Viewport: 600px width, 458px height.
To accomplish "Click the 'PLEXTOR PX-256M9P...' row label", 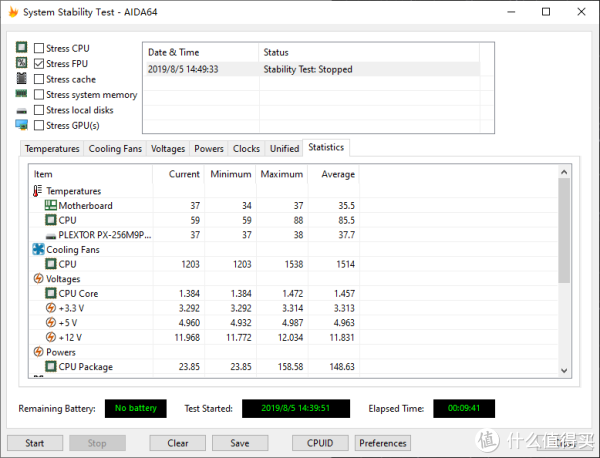I will [x=105, y=235].
